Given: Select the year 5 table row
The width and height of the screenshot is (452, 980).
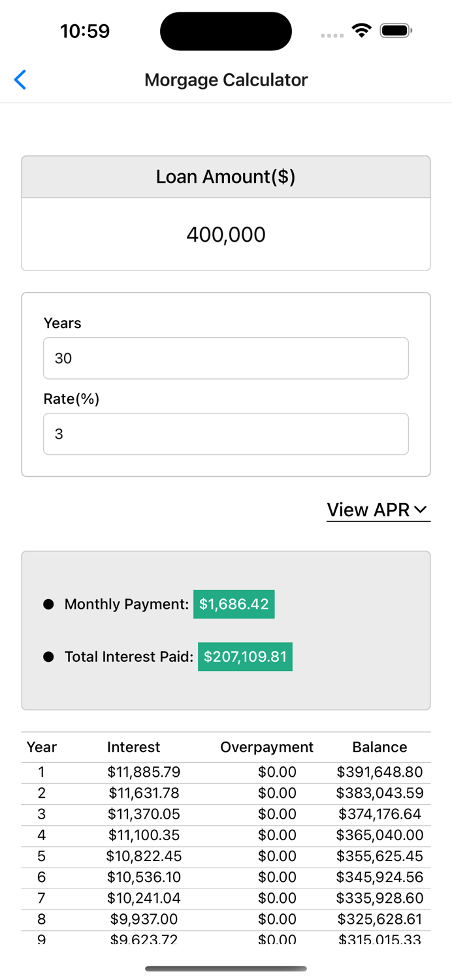Looking at the screenshot, I should pos(226,856).
